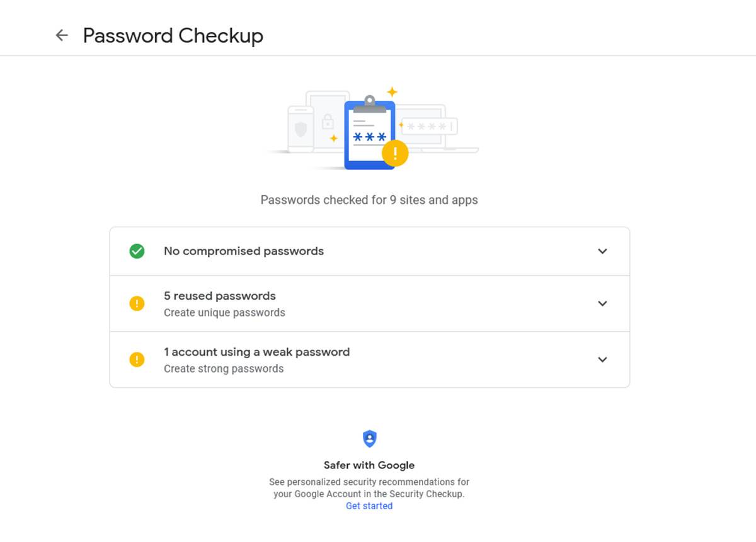Expand the No compromised passwords section

pyautogui.click(x=602, y=251)
